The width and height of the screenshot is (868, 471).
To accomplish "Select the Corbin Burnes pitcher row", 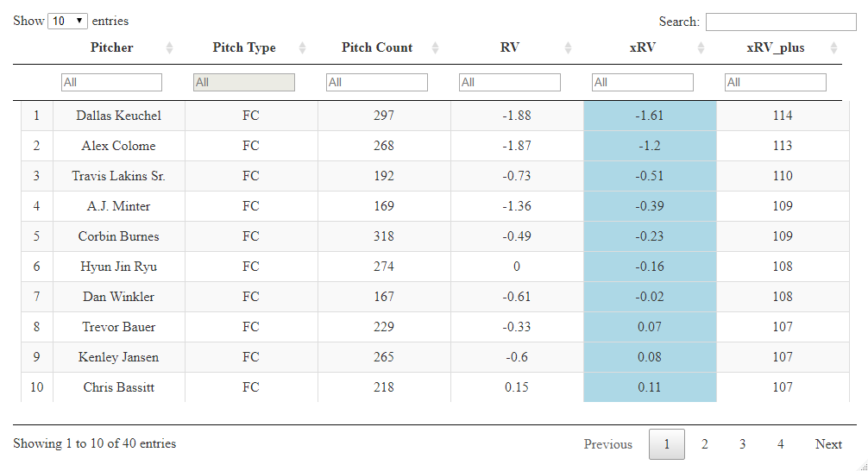I will (x=118, y=236).
